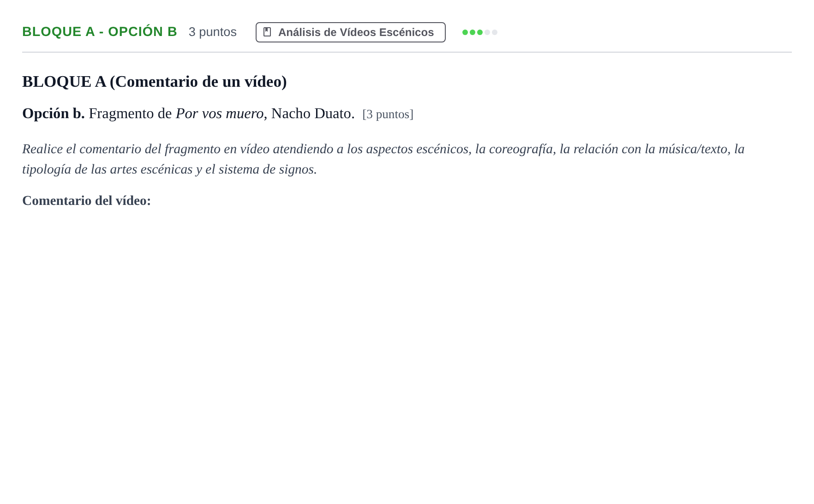Click the book icon in the category tag
Viewport: 814px width, 504px height.
click(x=267, y=32)
